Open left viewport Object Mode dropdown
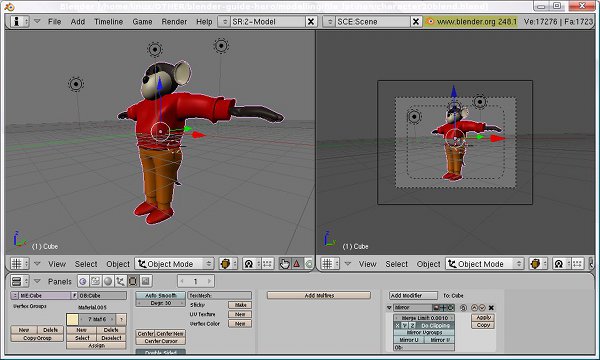This screenshot has height=360, width=600. [174, 264]
